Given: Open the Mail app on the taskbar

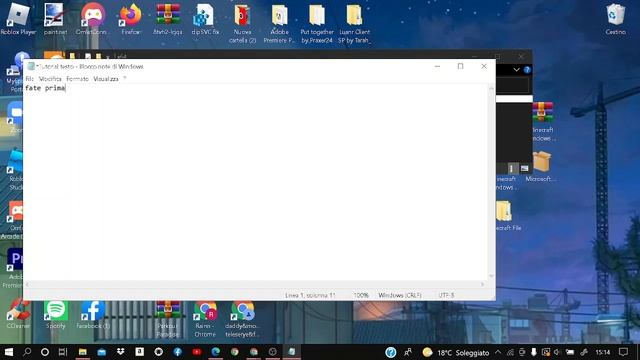Looking at the screenshot, I should (x=102, y=352).
